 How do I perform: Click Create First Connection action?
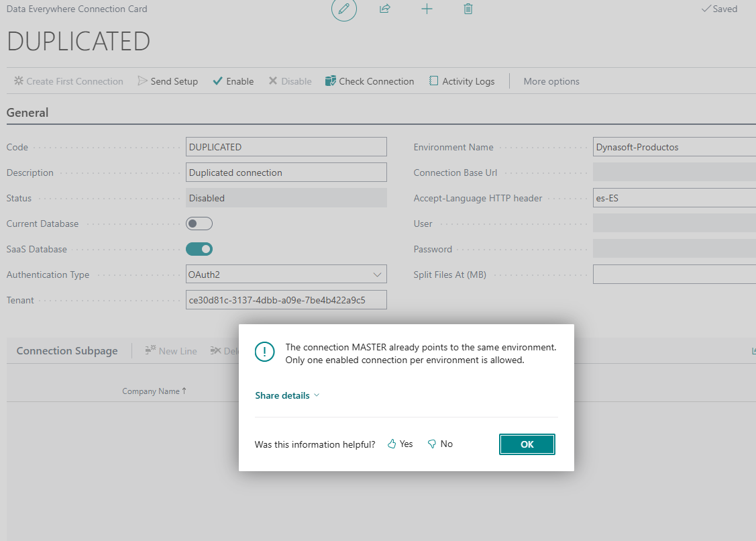pyautogui.click(x=68, y=81)
